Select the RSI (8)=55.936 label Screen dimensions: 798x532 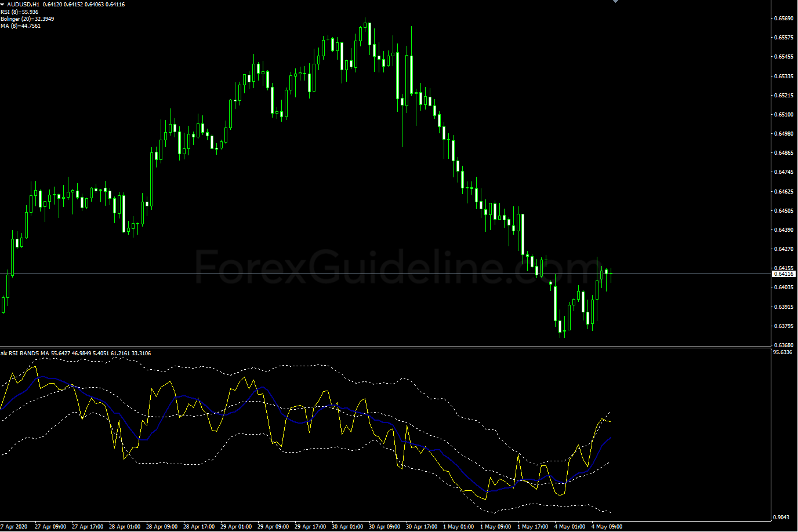(20, 12)
